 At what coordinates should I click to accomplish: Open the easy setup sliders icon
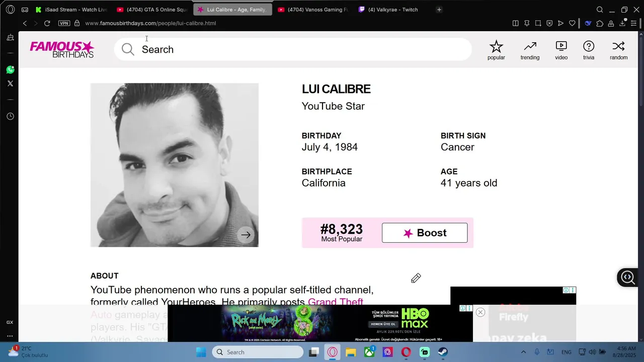[x=633, y=23]
